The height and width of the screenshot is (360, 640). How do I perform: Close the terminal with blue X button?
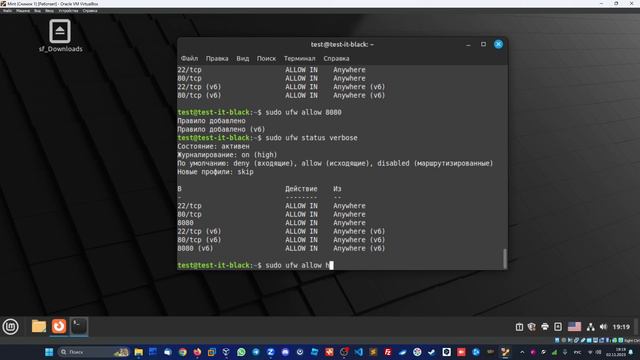point(498,44)
